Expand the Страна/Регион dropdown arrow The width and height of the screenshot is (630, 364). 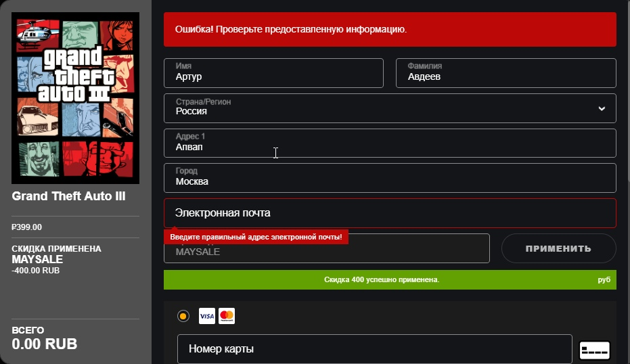tap(602, 108)
